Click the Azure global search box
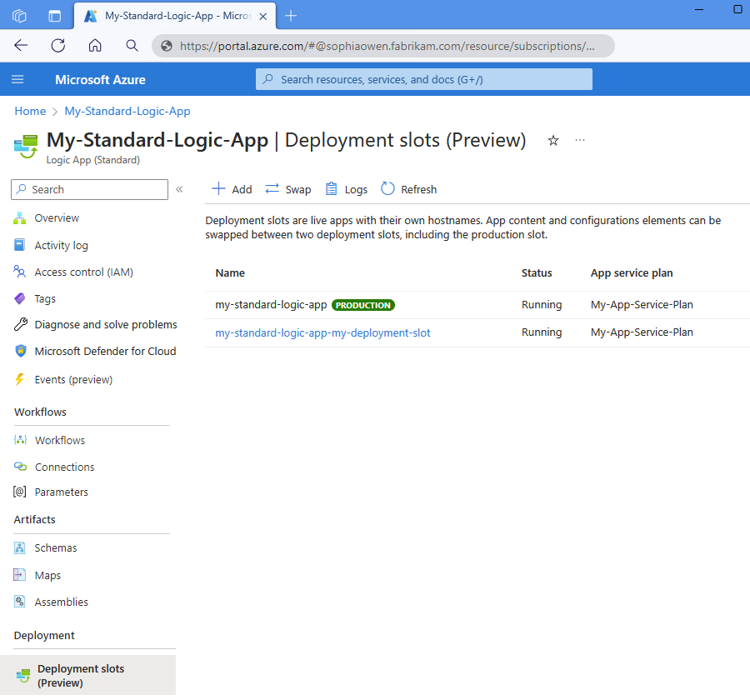 click(424, 79)
